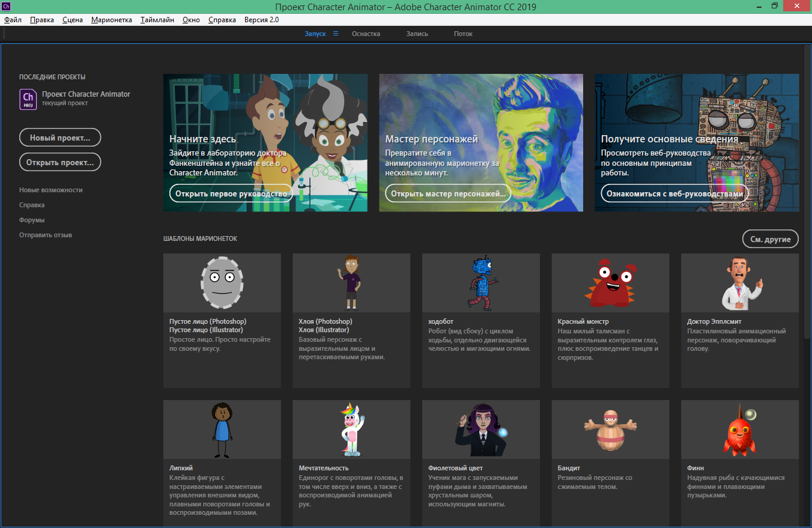Screen dimensions: 812x528
Task: Open recent Проект Character Animator entry
Action: coord(86,94)
